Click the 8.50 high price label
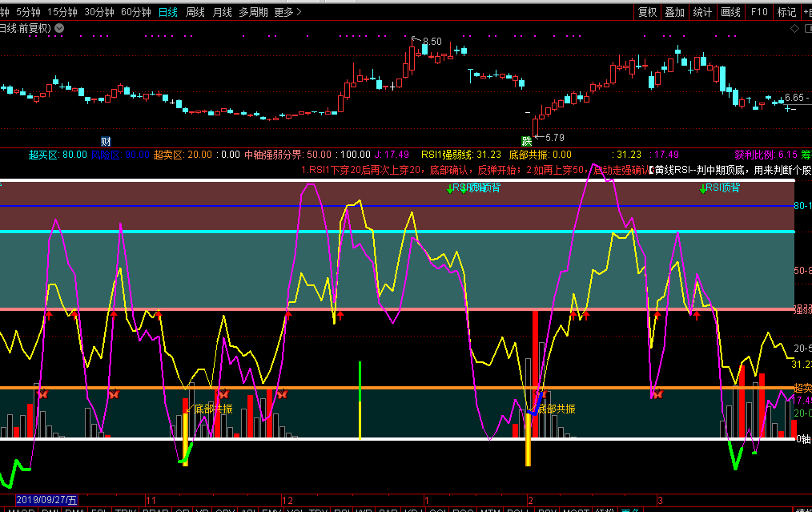 click(x=432, y=41)
